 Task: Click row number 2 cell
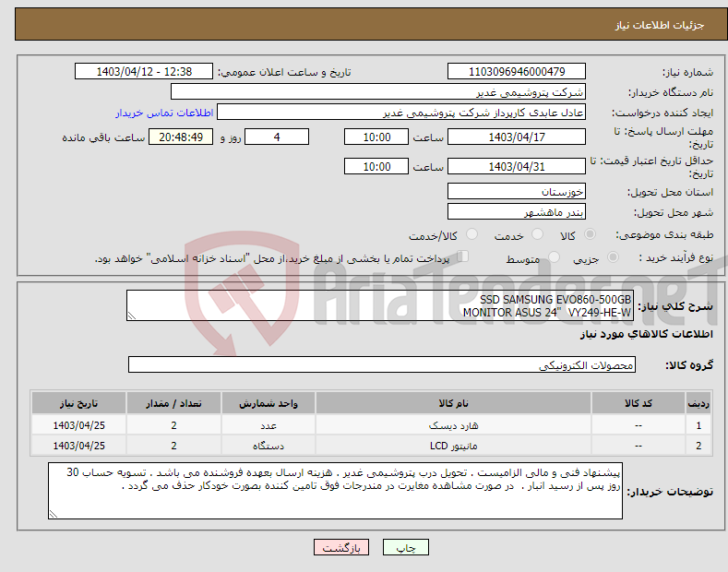(x=698, y=446)
